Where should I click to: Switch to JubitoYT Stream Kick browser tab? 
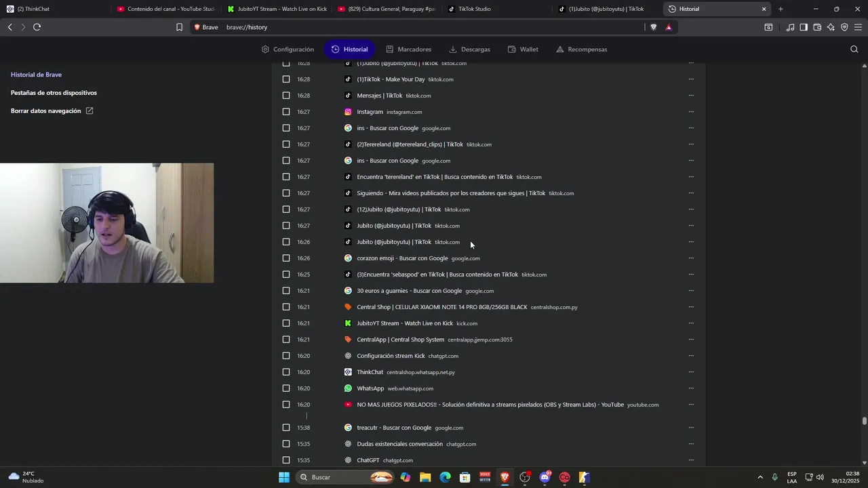(x=277, y=9)
